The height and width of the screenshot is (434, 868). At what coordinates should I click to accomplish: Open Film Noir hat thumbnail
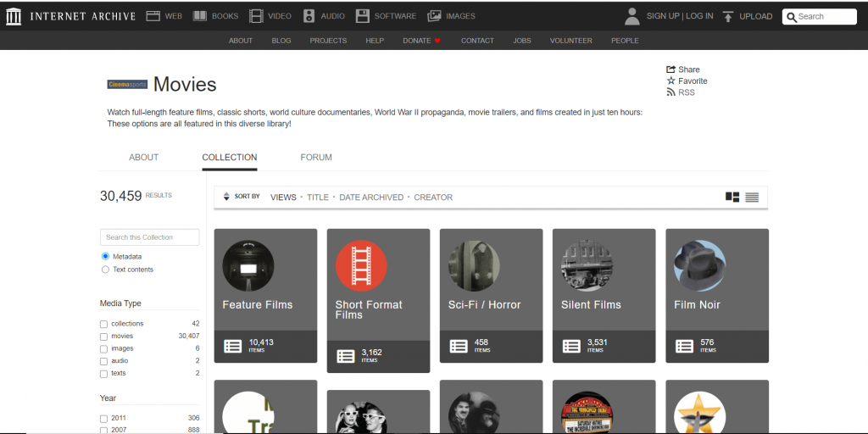tap(699, 265)
